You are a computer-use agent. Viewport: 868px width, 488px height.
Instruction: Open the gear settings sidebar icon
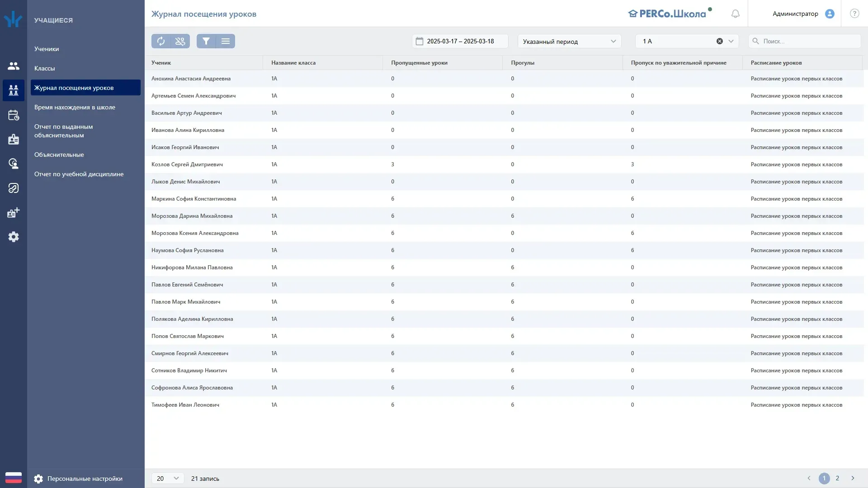pos(14,237)
